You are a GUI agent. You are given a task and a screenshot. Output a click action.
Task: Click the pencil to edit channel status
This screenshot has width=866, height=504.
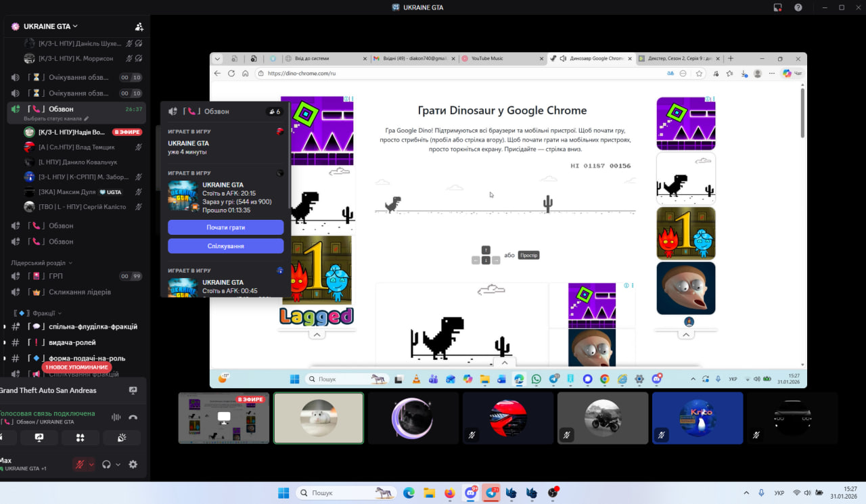[x=86, y=119]
